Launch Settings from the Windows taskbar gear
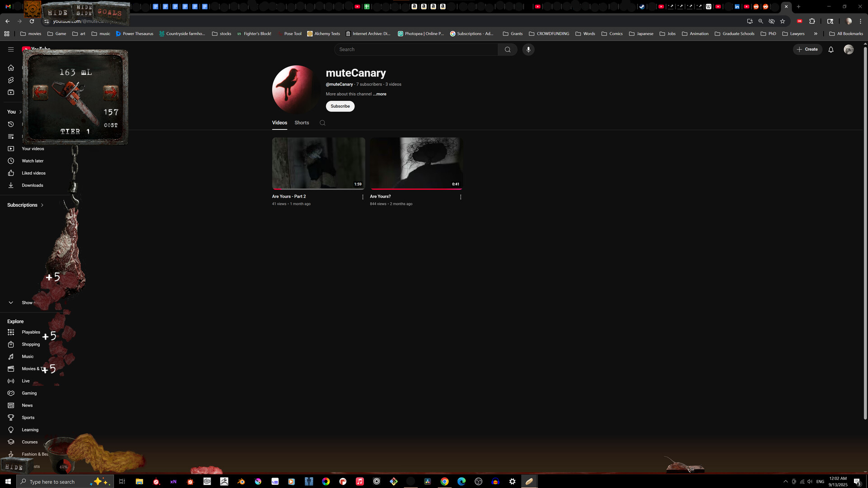The height and width of the screenshot is (488, 868). [x=512, y=481]
